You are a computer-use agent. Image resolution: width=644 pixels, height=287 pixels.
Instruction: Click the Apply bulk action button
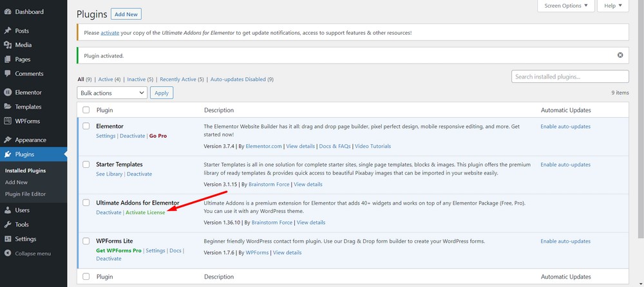162,93
